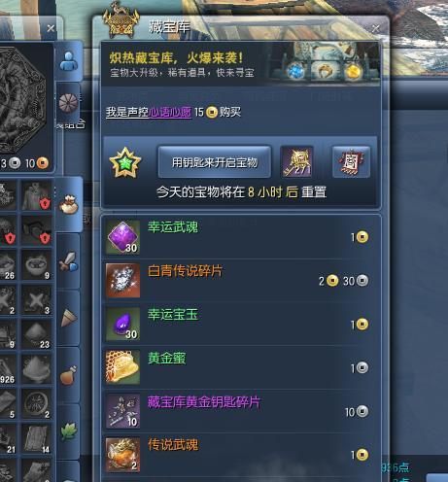The height and width of the screenshot is (482, 448).
Task: Select the 幸运宝玉 purple gem icon
Action: tap(122, 324)
